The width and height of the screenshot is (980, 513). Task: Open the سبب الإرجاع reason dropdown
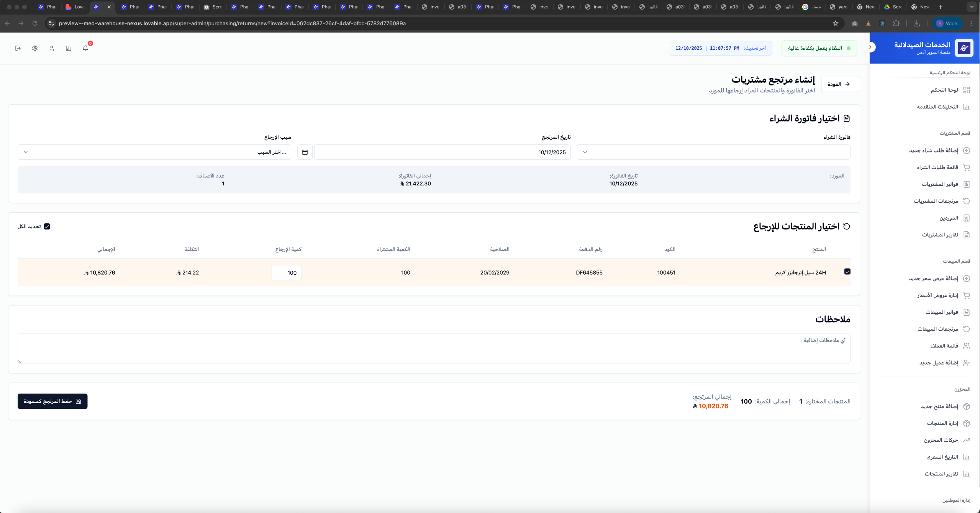pos(154,152)
